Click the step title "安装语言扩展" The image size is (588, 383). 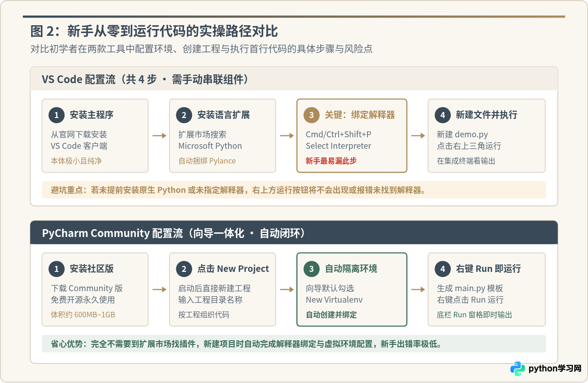[x=224, y=115]
